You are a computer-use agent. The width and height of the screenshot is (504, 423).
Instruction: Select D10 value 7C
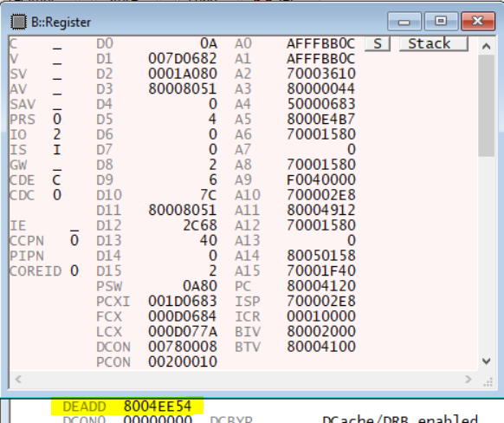pyautogui.click(x=209, y=195)
